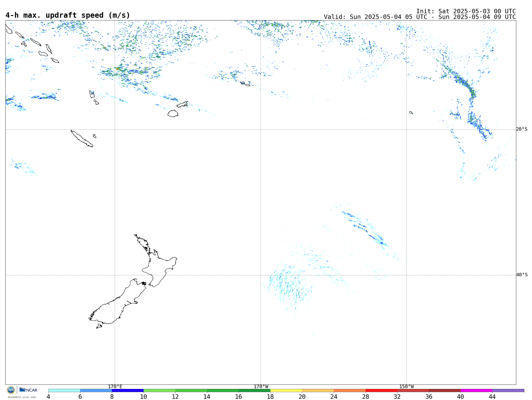
Task: Click colorbar tick label 24
Action: (334, 397)
